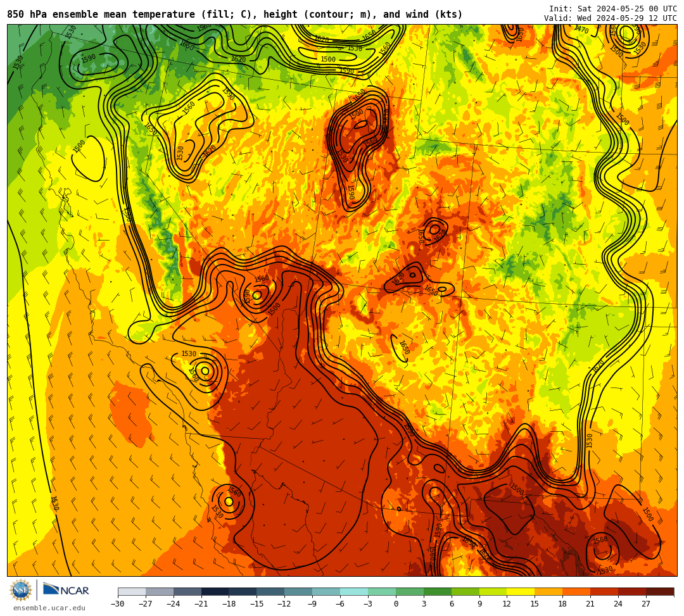
Task: Click the 15 colorbar tick label
Action: coord(535,604)
